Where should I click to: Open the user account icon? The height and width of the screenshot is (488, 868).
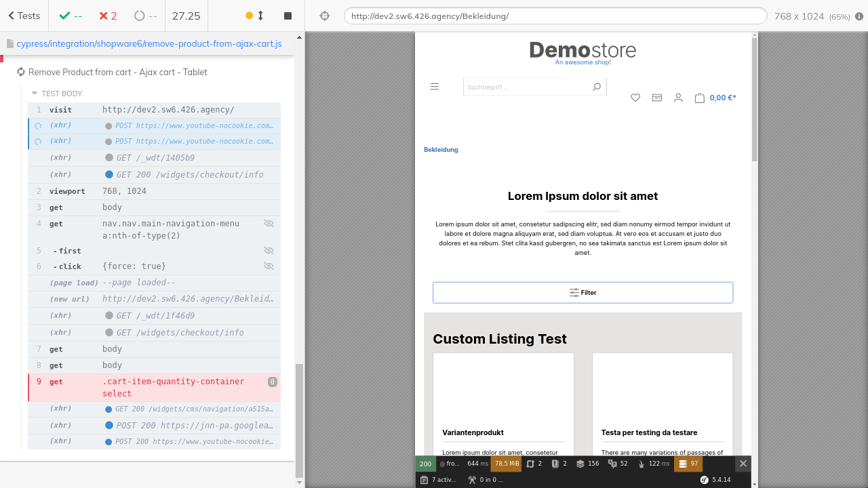pyautogui.click(x=678, y=98)
